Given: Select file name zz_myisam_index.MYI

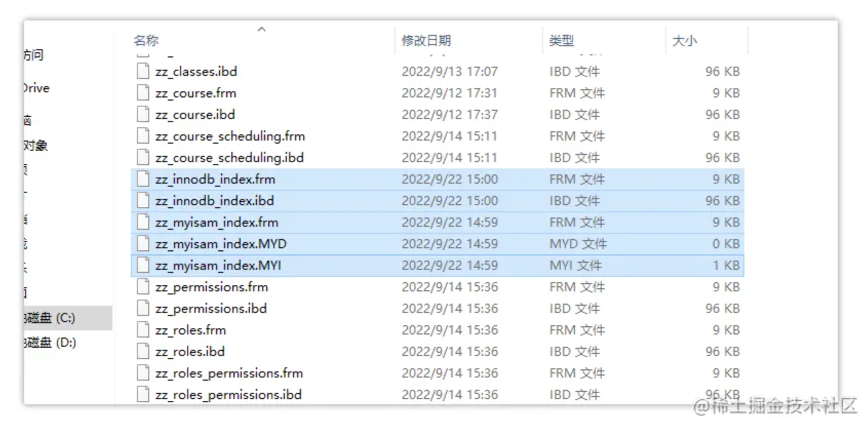Looking at the screenshot, I should (219, 265).
